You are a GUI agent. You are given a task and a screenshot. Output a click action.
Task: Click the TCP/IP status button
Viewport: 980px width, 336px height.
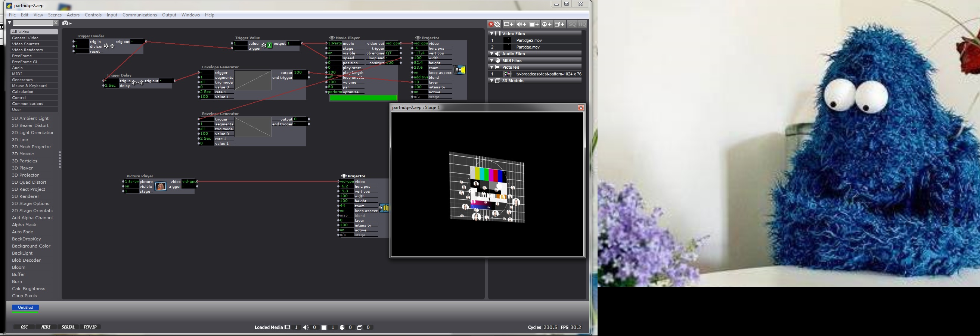(90, 327)
